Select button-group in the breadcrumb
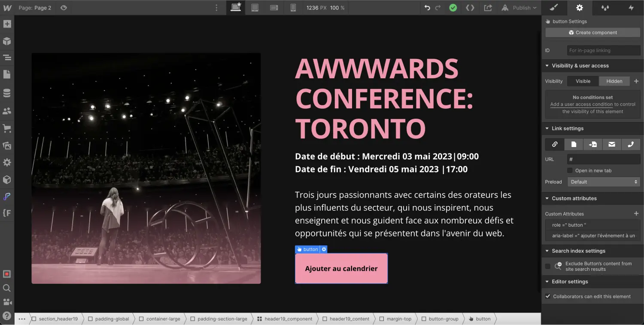644x325 pixels. point(440,319)
